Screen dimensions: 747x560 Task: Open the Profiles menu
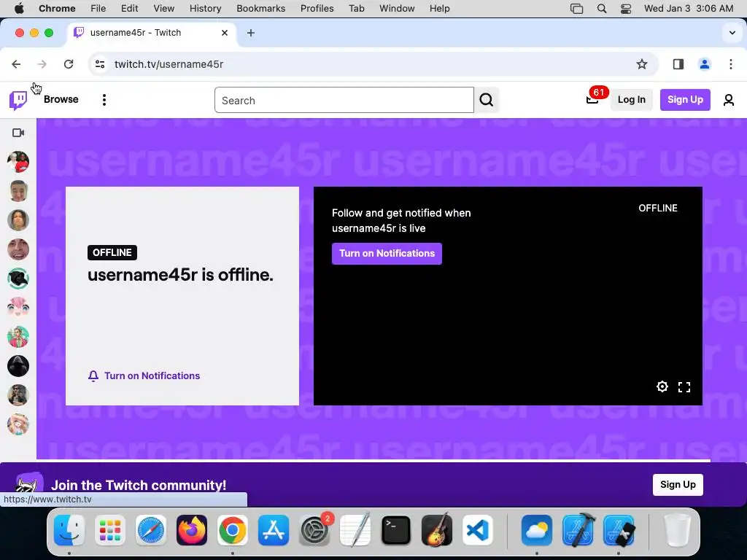click(x=317, y=9)
